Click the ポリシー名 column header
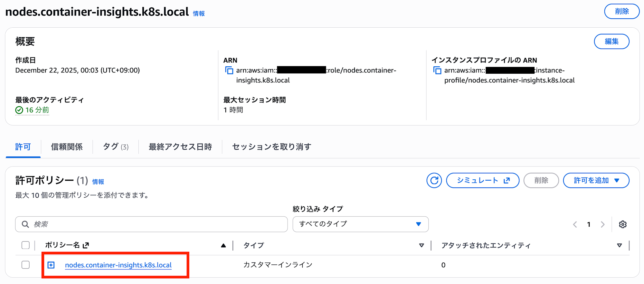 [62, 245]
